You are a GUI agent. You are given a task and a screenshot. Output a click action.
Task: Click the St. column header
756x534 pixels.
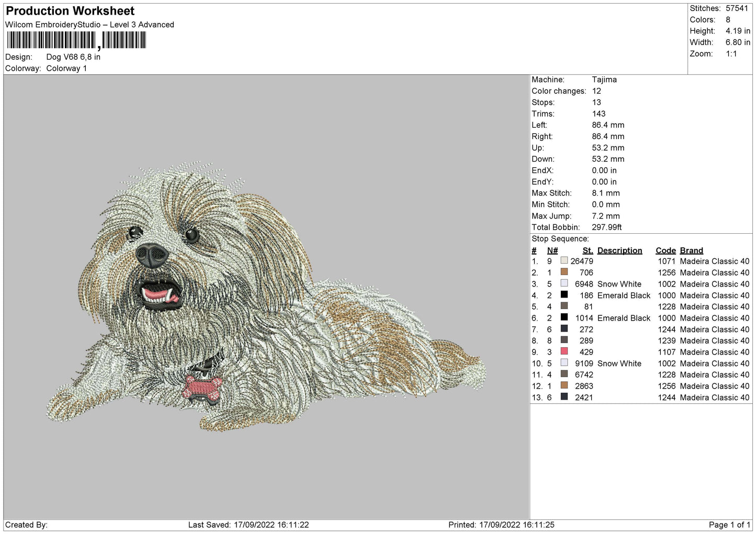point(588,251)
